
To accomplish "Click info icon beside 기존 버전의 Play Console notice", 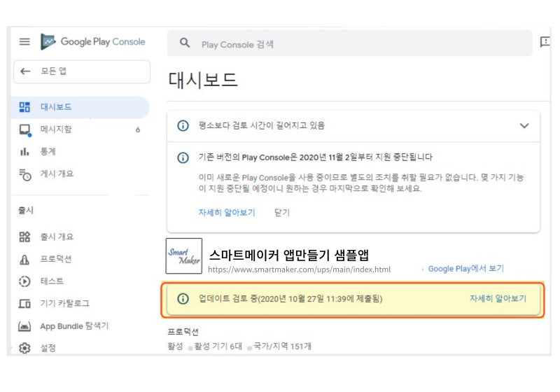I will click(x=183, y=157).
